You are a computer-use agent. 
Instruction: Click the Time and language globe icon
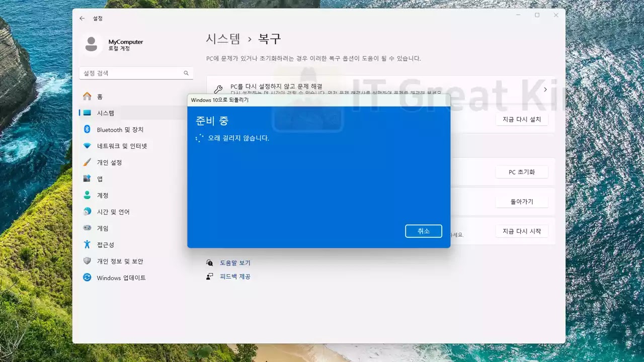(87, 212)
